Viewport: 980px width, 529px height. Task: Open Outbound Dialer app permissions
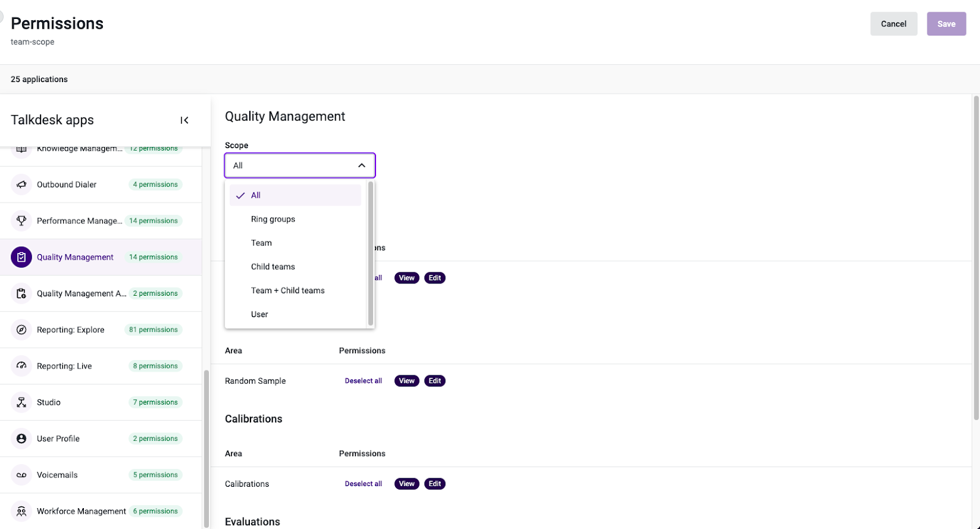[100, 184]
